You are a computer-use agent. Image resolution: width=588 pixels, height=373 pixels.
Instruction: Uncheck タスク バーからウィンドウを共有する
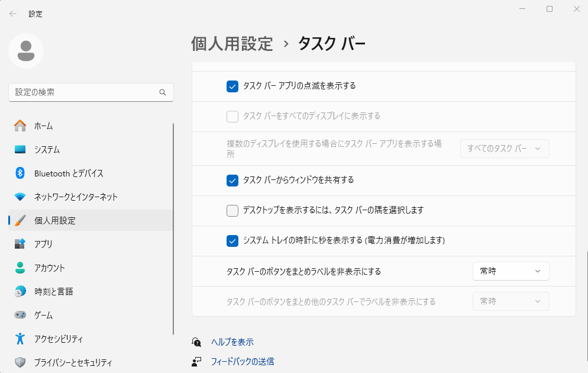click(x=232, y=181)
